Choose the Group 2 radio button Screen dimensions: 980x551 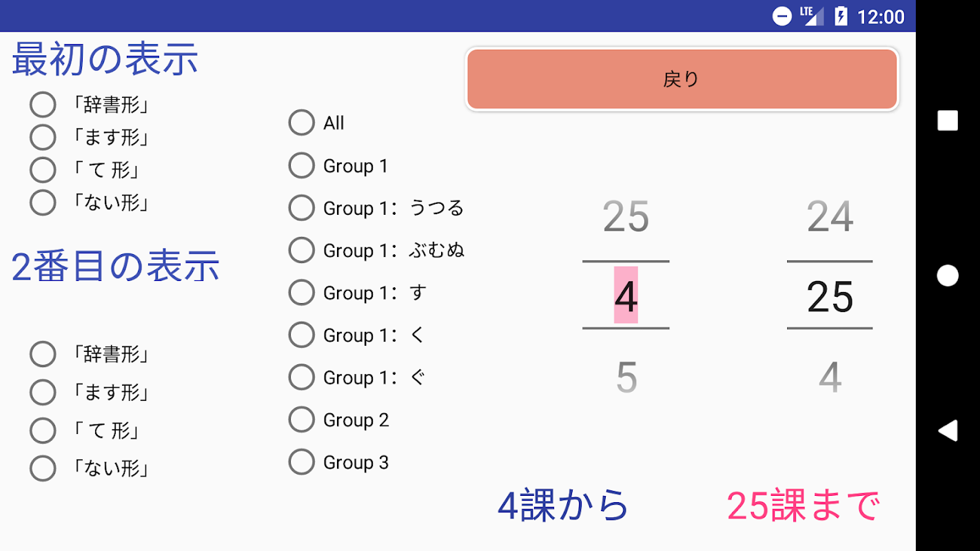point(302,419)
